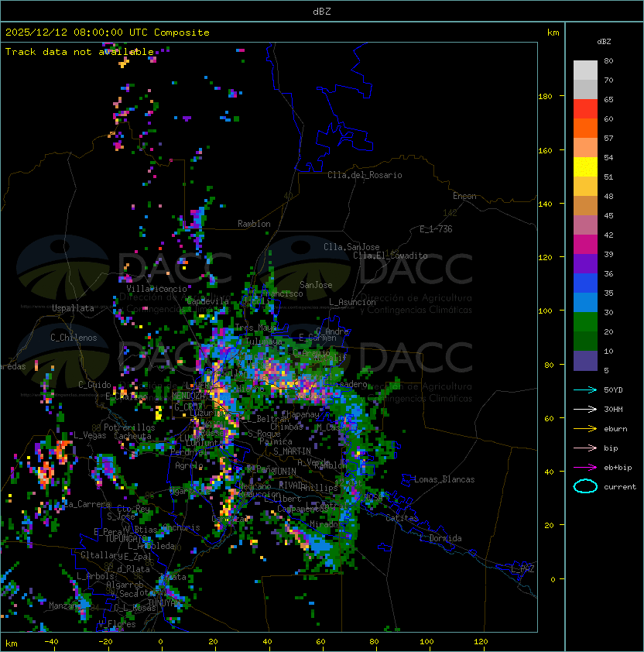Image resolution: width=644 pixels, height=652 pixels.
Task: Click the cyan current ellipse icon
Action: click(x=585, y=486)
